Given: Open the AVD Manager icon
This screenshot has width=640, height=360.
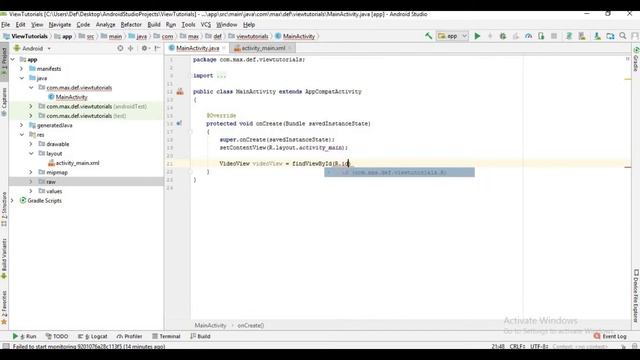Looking at the screenshot, I should click(x=582, y=36).
